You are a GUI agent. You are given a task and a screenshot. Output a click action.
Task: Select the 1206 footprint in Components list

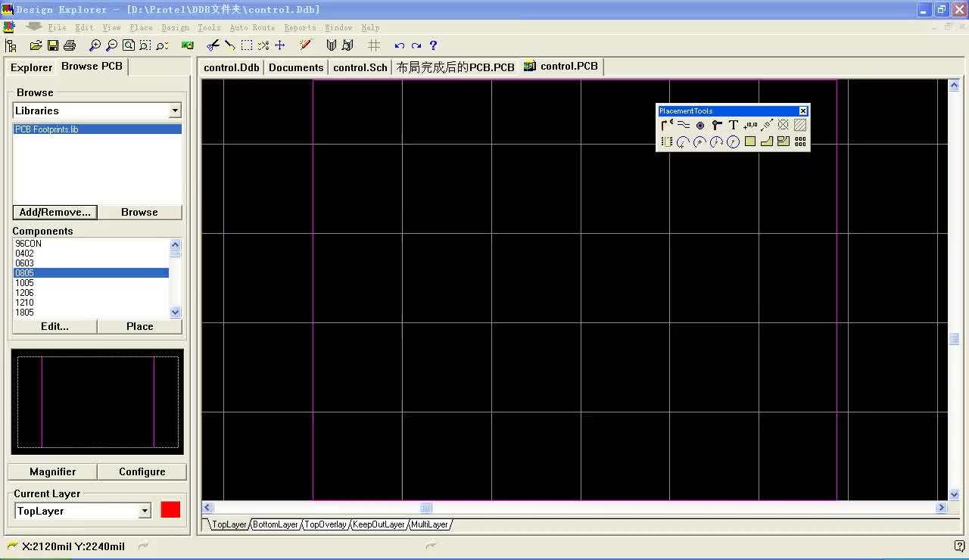91,293
